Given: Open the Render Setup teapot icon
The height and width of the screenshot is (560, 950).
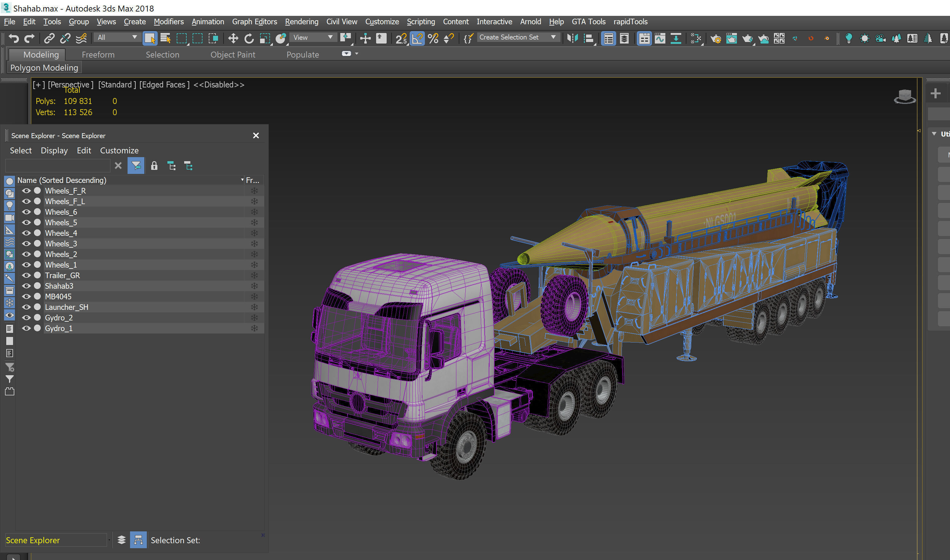Looking at the screenshot, I should coord(715,38).
